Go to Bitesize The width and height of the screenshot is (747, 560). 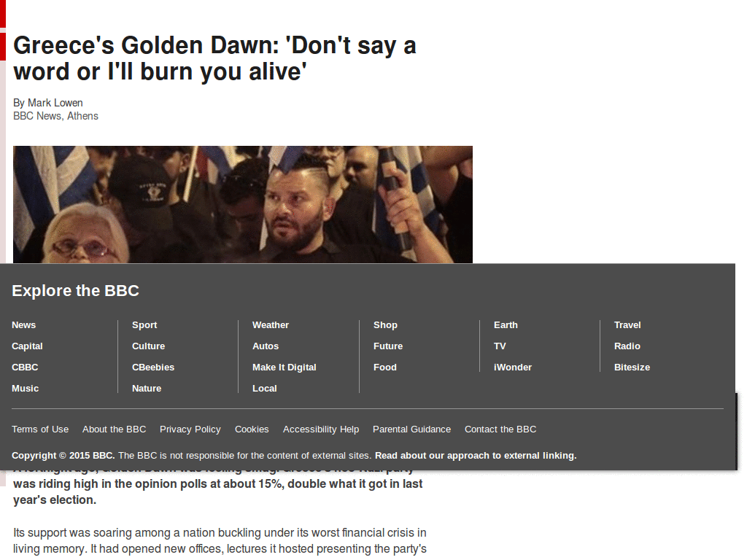click(x=632, y=367)
